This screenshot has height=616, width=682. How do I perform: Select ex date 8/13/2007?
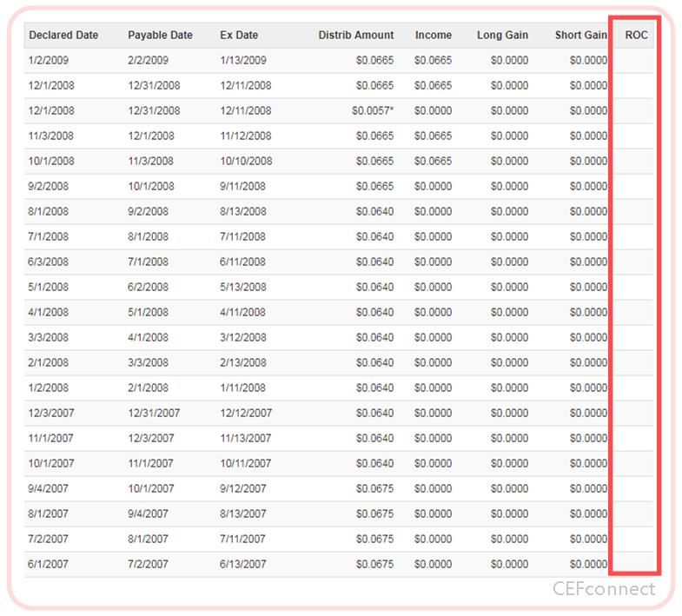(x=242, y=514)
